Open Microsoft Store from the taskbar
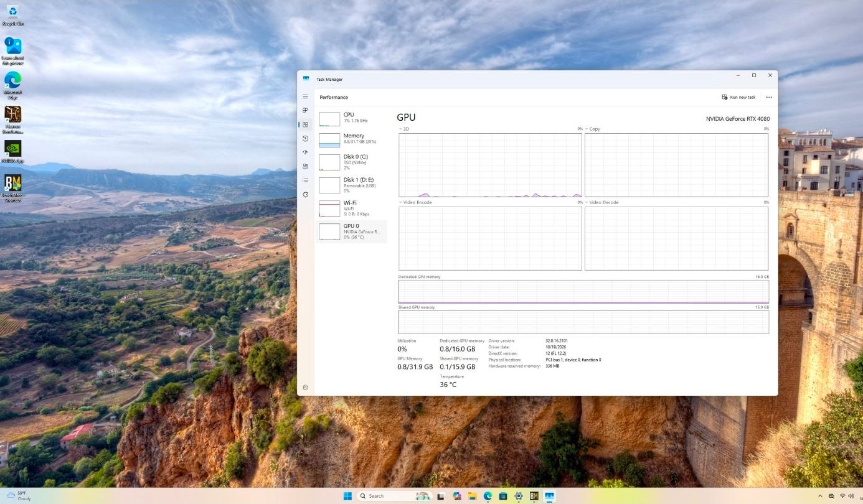 [503, 496]
